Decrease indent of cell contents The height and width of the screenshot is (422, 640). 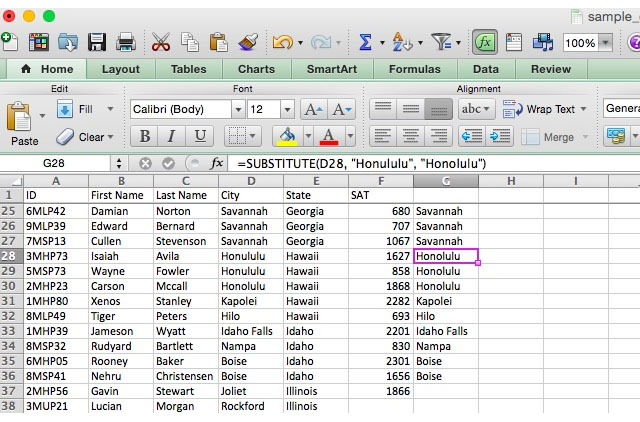pyautogui.click(x=472, y=136)
